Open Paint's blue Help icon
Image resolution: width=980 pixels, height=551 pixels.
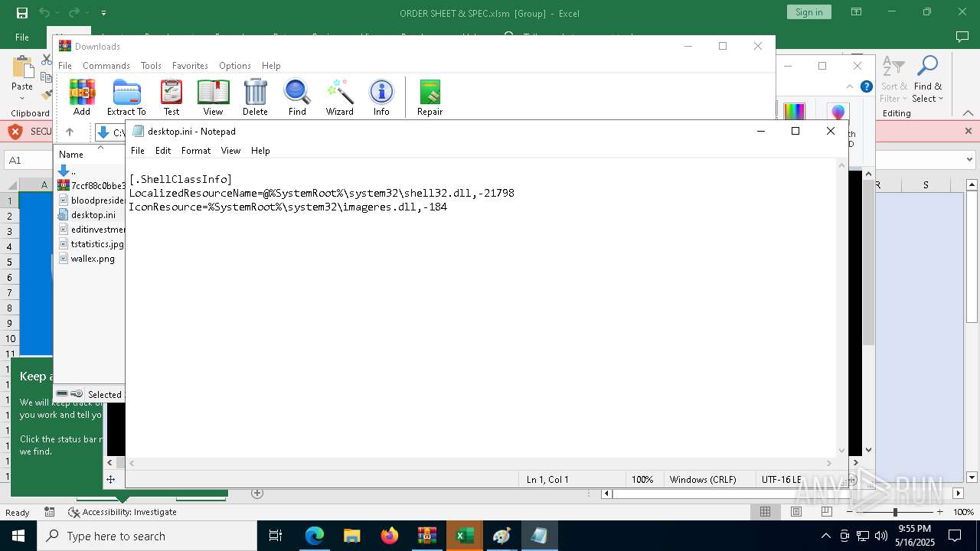(x=866, y=86)
